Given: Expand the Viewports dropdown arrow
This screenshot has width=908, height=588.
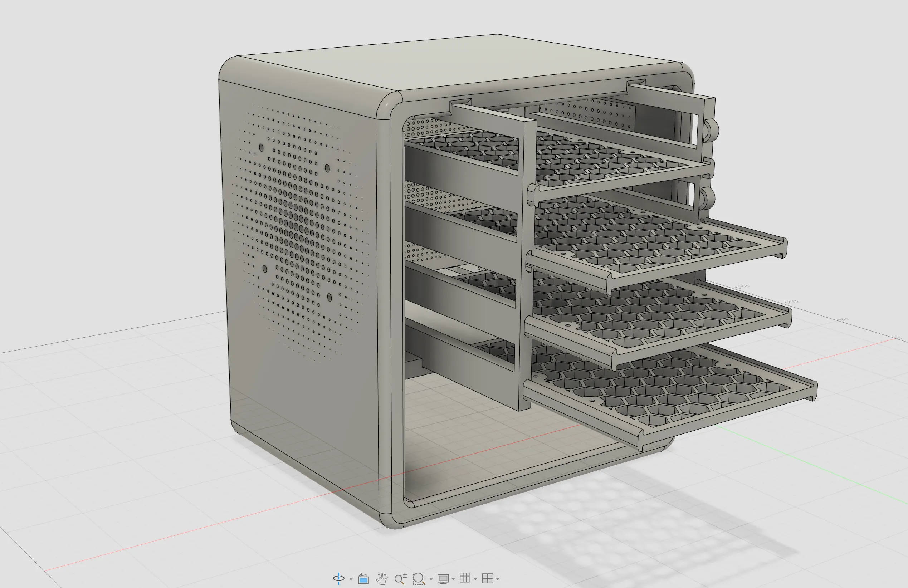Looking at the screenshot, I should (x=498, y=579).
